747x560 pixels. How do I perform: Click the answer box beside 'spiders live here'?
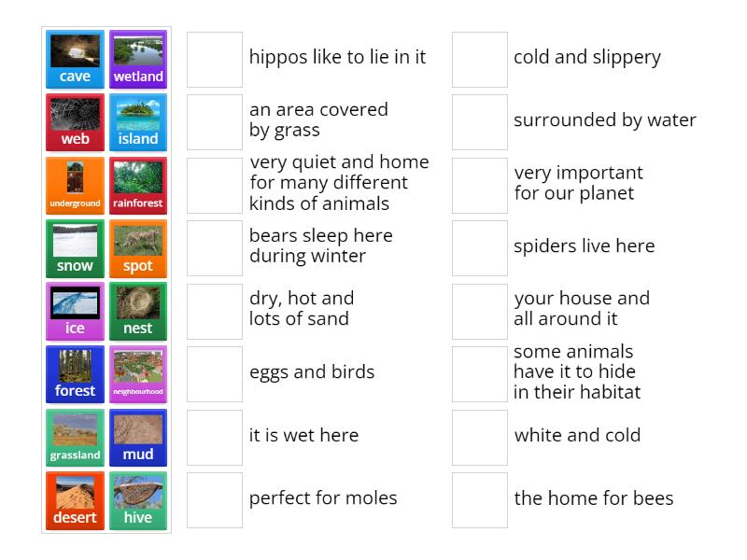point(479,247)
